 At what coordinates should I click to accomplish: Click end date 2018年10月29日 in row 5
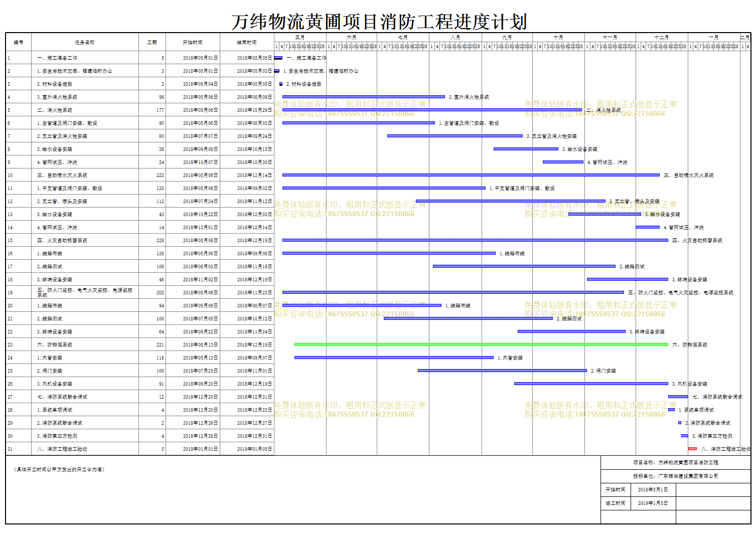click(254, 110)
